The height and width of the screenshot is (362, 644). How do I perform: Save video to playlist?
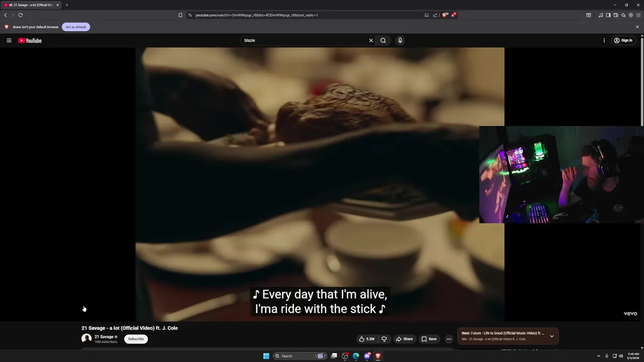click(x=429, y=339)
